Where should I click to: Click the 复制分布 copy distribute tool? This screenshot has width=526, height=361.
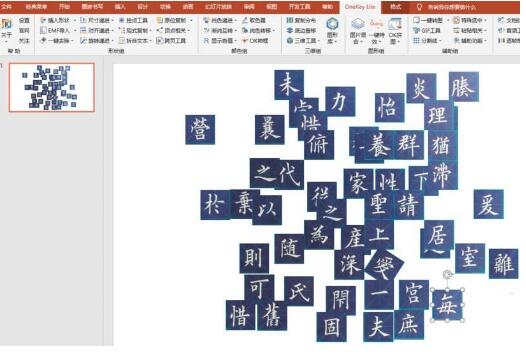pos(301,20)
